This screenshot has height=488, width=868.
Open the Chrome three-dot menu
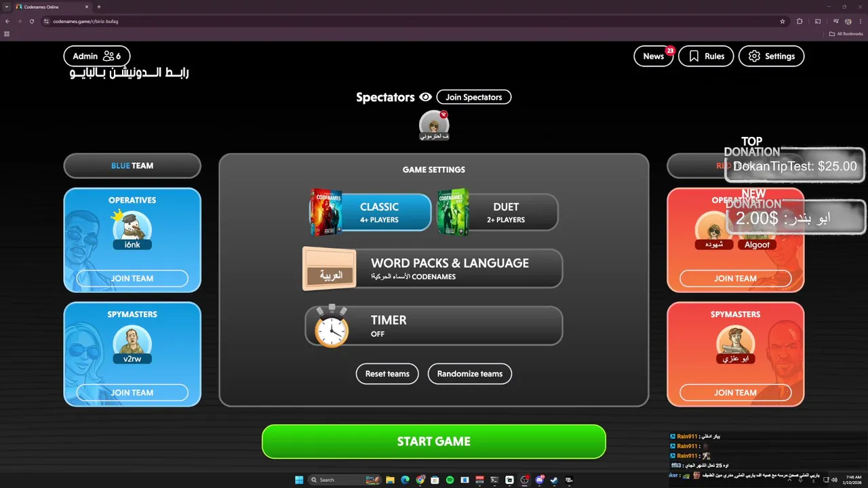click(861, 21)
